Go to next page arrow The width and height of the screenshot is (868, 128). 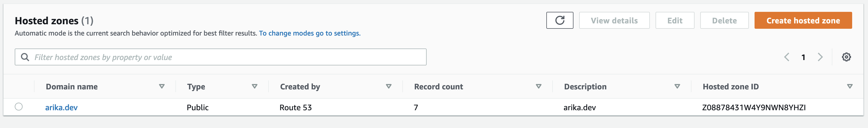point(820,57)
